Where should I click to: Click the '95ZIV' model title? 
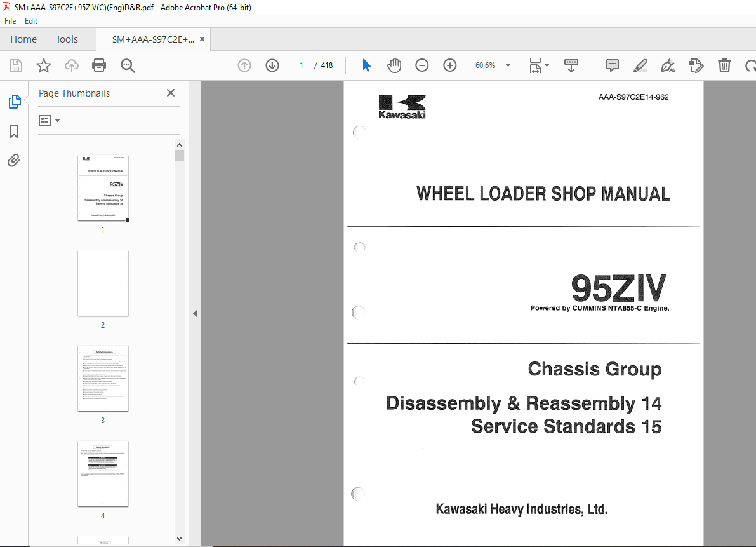click(x=619, y=288)
